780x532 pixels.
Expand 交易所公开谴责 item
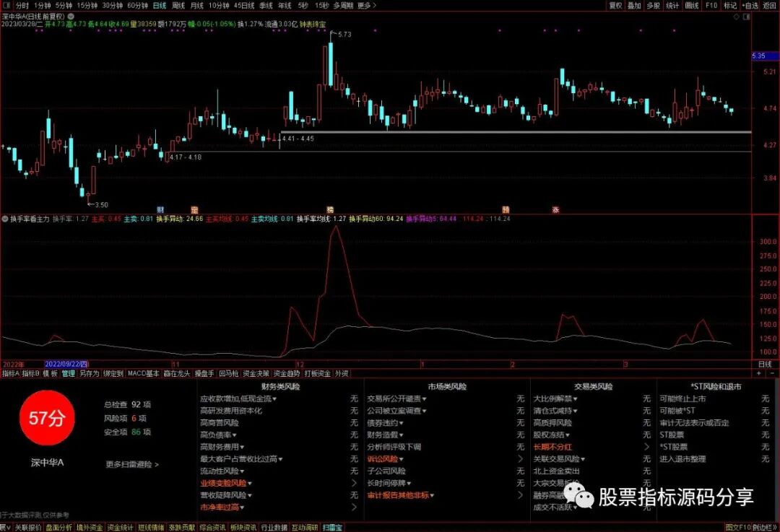click(x=396, y=398)
